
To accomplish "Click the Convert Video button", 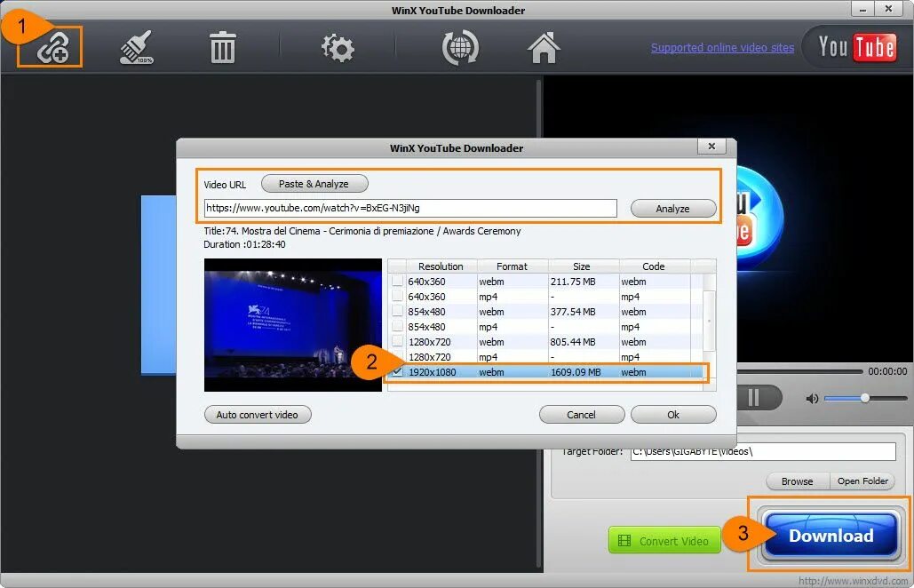I will [x=664, y=540].
